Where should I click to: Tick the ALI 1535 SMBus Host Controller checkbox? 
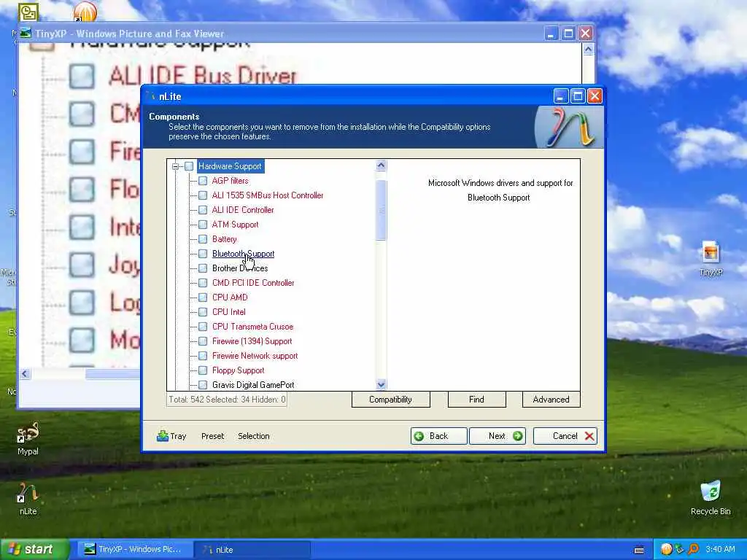click(x=203, y=195)
